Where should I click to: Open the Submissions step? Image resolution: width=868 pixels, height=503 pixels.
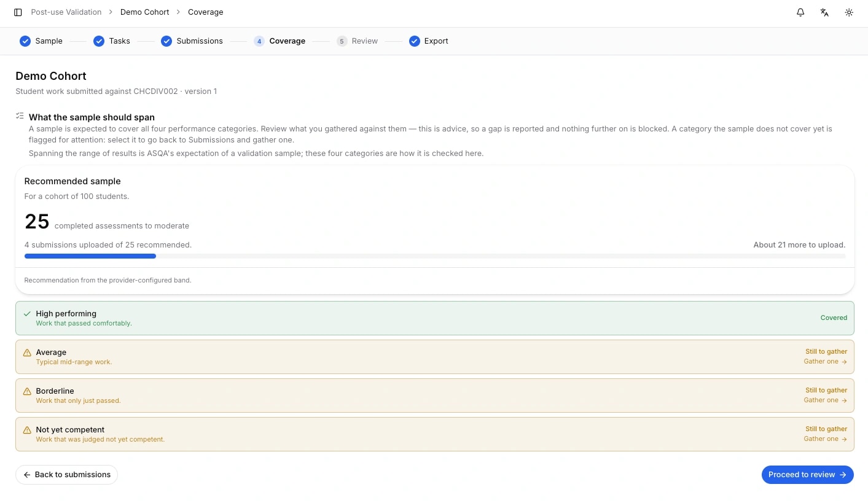tap(192, 41)
